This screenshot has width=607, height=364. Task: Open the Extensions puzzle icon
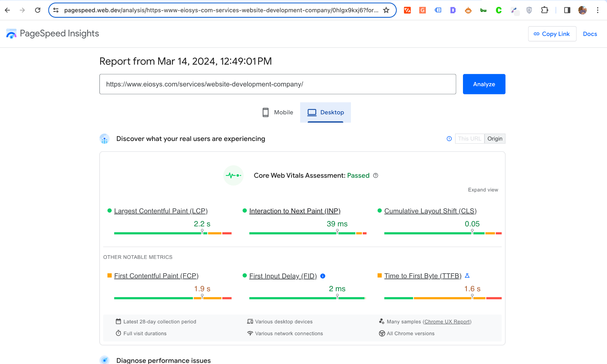(x=544, y=10)
